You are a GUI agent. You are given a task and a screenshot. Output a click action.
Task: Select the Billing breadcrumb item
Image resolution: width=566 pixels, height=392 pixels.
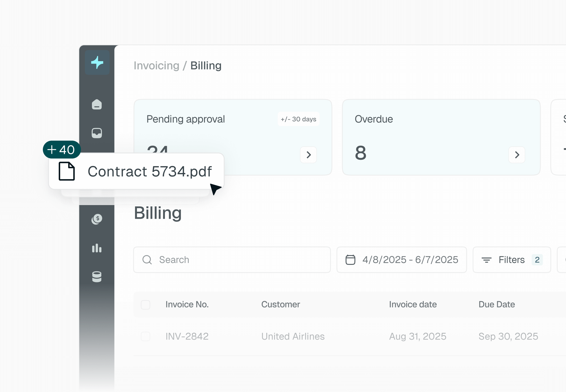click(x=206, y=66)
